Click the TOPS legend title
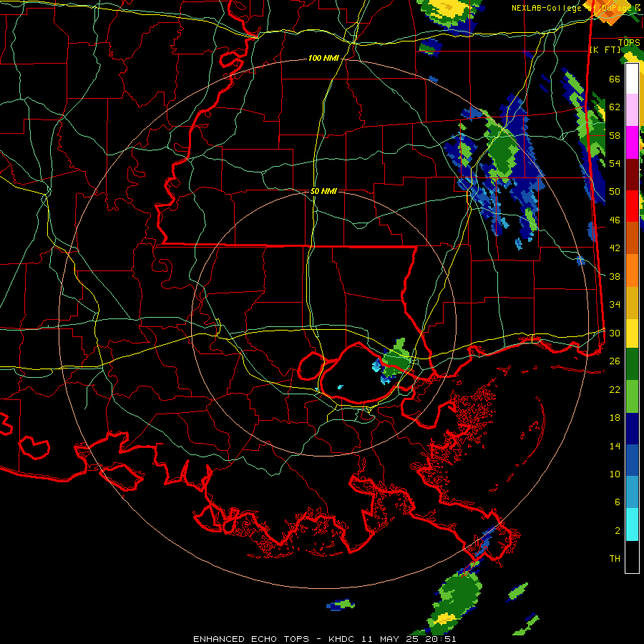Image resolution: width=644 pixels, height=644 pixels. 629,43
